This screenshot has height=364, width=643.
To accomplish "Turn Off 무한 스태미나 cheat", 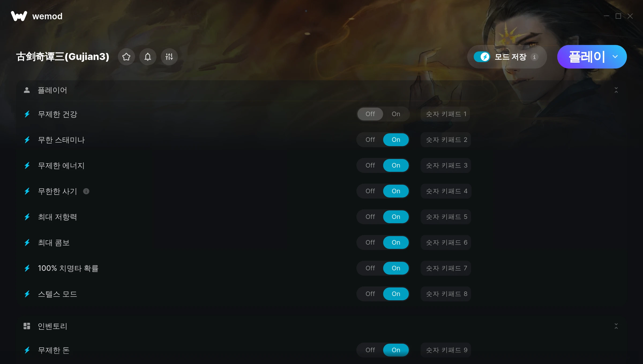I will (x=370, y=140).
